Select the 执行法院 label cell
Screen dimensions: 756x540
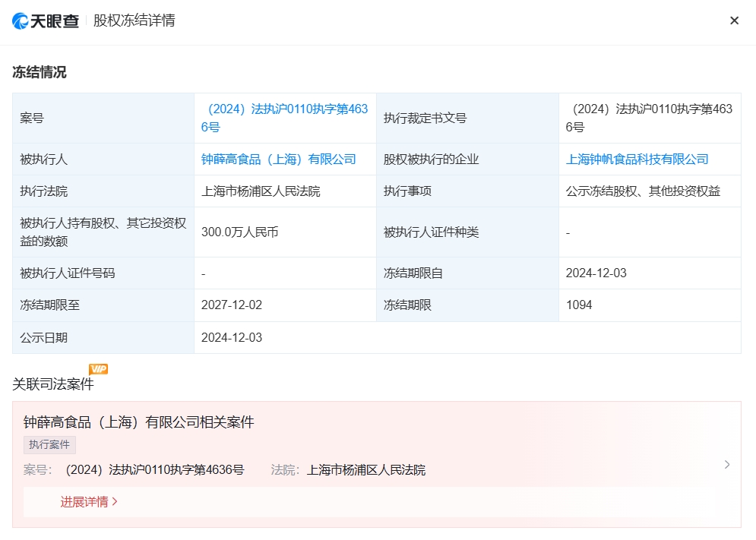coord(103,191)
